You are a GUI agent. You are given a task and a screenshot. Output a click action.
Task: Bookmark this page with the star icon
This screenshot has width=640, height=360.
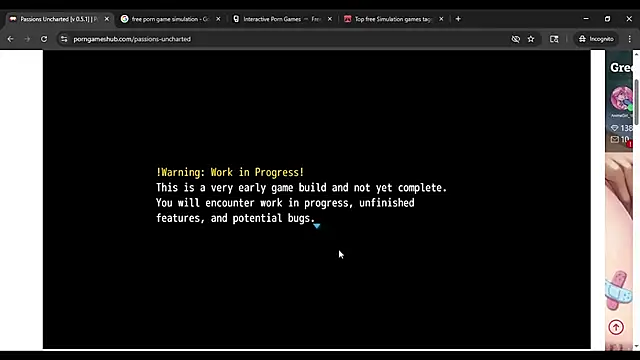click(x=531, y=39)
